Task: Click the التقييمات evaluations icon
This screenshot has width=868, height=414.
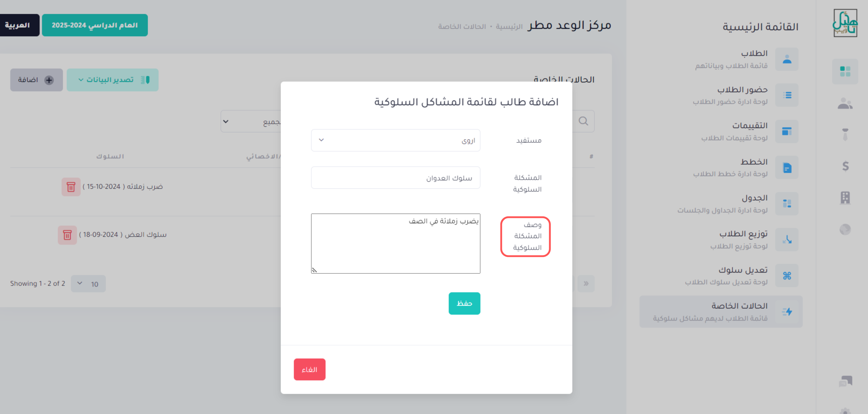Action: (787, 131)
